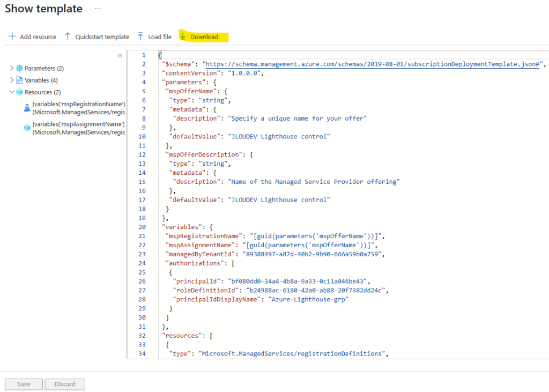Click the managedByTenantId GUID value
Screen dimensions: 549x392
coord(312,254)
